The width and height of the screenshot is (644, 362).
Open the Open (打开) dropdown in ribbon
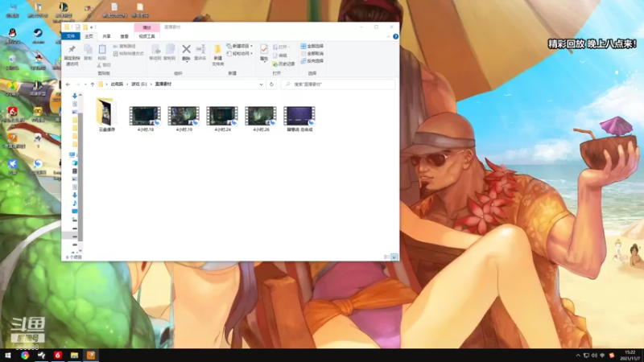tap(282, 47)
